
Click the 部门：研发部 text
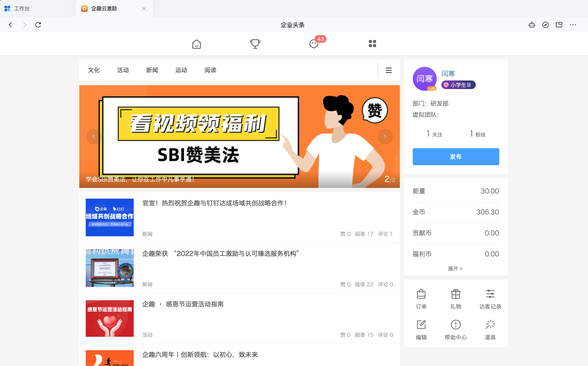pos(430,104)
